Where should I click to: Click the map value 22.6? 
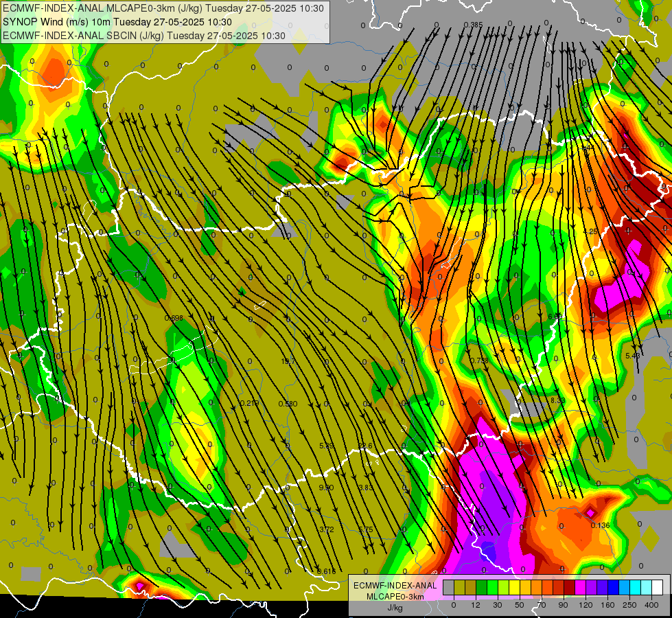(366, 446)
